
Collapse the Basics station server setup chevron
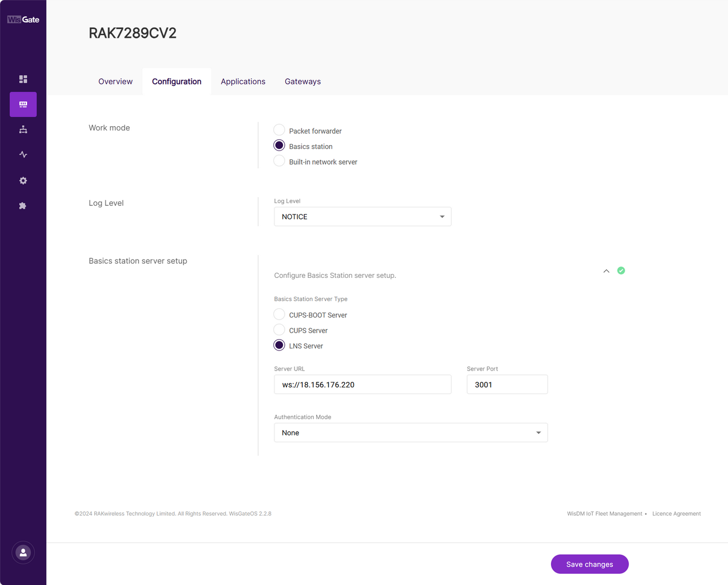pos(606,271)
